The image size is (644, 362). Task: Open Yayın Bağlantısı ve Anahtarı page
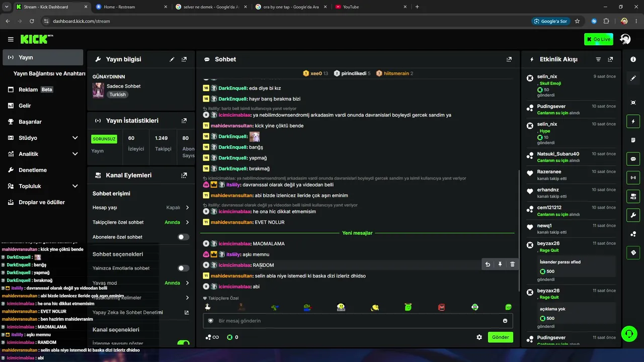click(49, 73)
